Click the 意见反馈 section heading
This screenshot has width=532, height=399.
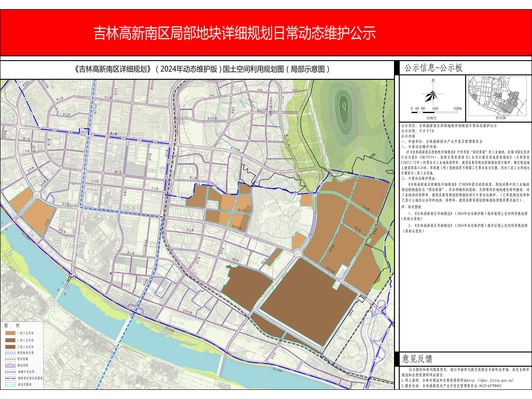pyautogui.click(x=417, y=359)
